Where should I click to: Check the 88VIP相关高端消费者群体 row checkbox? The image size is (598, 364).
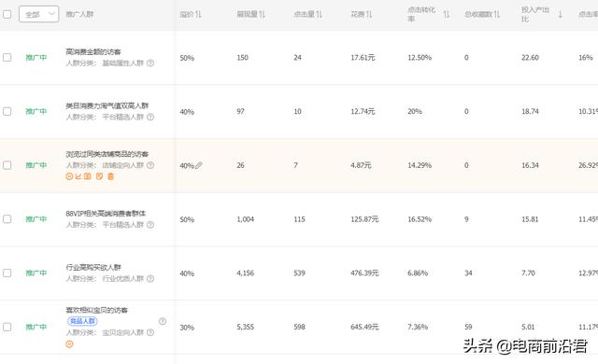pyautogui.click(x=7, y=219)
